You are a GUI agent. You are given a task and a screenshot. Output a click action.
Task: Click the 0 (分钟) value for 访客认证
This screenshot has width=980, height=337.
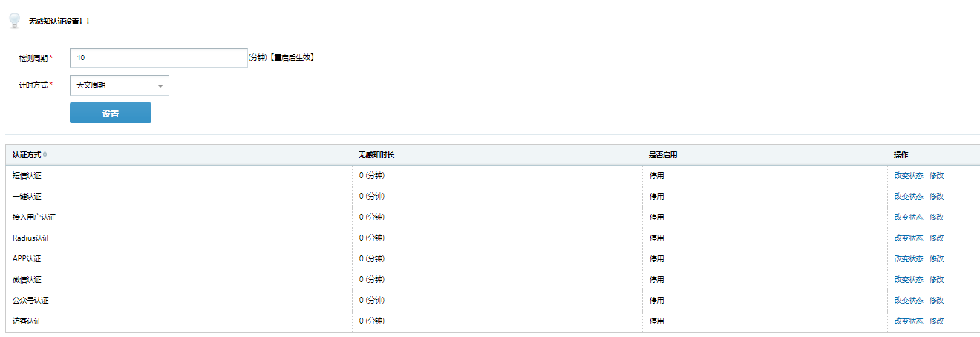[371, 321]
